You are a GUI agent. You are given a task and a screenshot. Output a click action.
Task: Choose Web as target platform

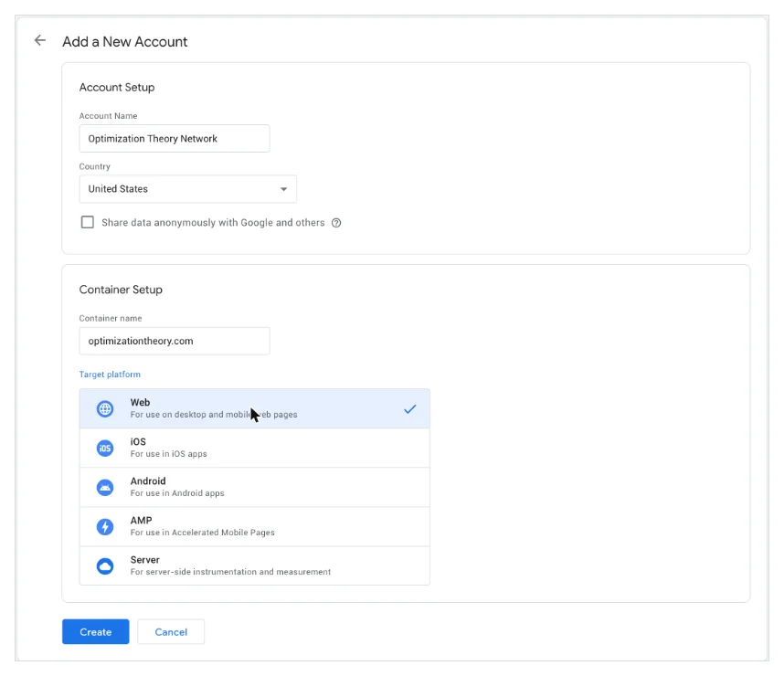click(255, 408)
